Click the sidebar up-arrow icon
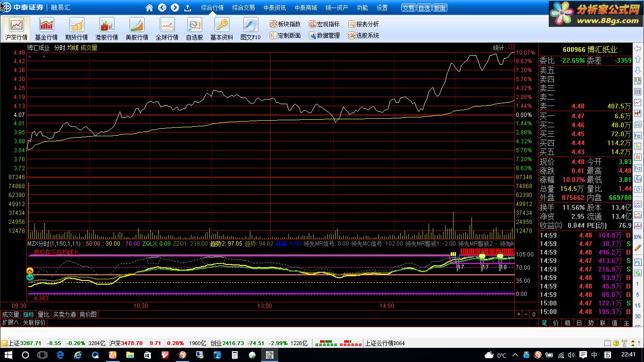This screenshot has height=362, width=644. (x=638, y=60)
